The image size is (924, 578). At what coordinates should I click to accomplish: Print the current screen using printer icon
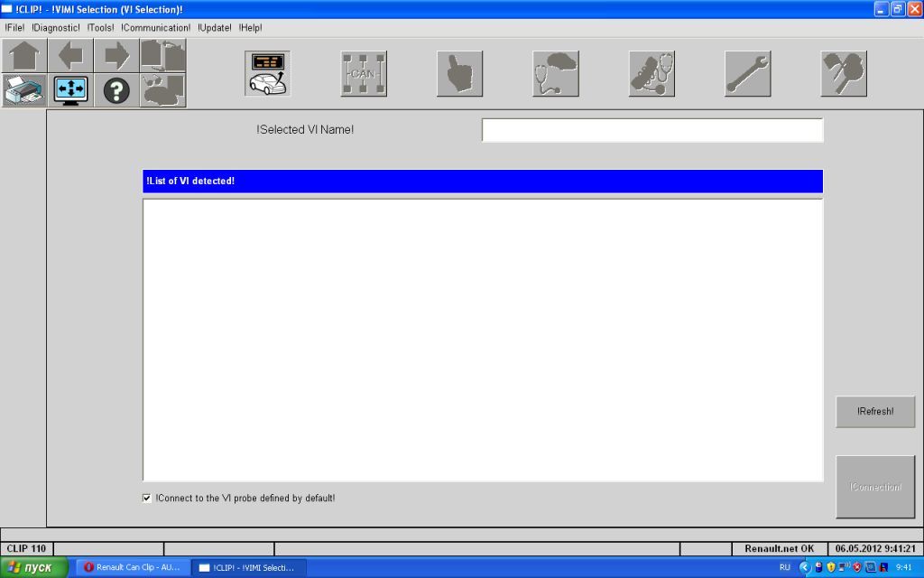[x=24, y=90]
